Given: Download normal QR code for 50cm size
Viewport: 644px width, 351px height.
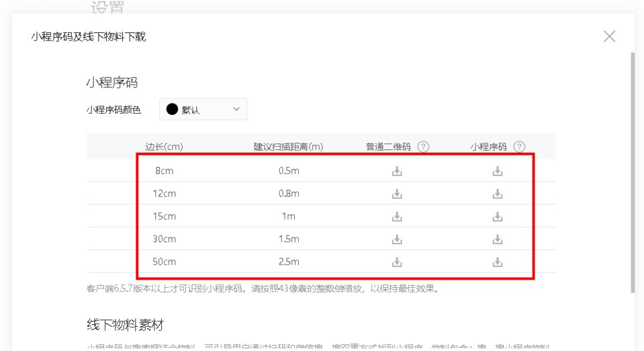Looking at the screenshot, I should (397, 262).
